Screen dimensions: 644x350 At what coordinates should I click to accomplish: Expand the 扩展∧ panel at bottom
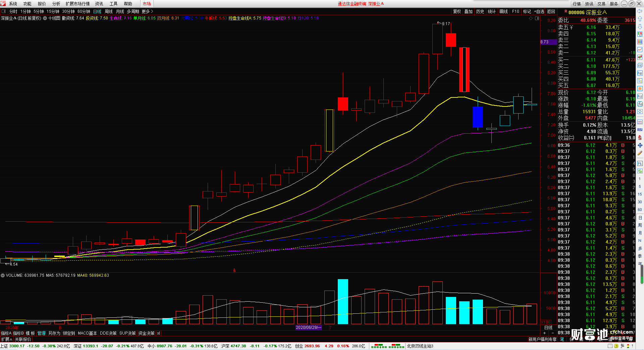(6, 339)
